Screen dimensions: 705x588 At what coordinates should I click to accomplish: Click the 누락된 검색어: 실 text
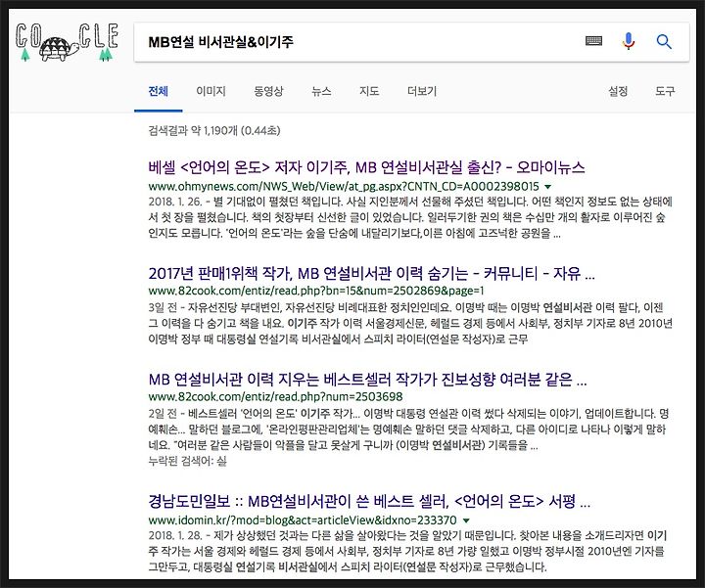tap(187, 461)
